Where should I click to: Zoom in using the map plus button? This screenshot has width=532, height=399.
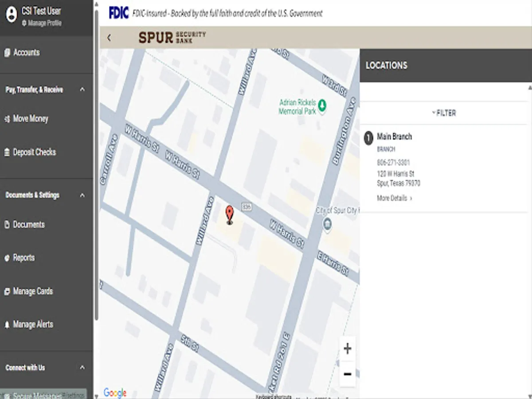coord(347,348)
